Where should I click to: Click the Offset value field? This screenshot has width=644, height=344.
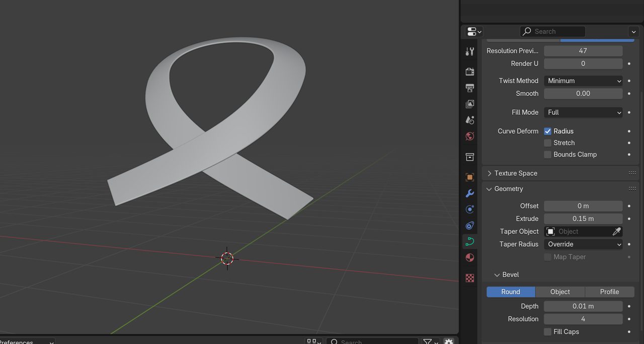point(583,206)
